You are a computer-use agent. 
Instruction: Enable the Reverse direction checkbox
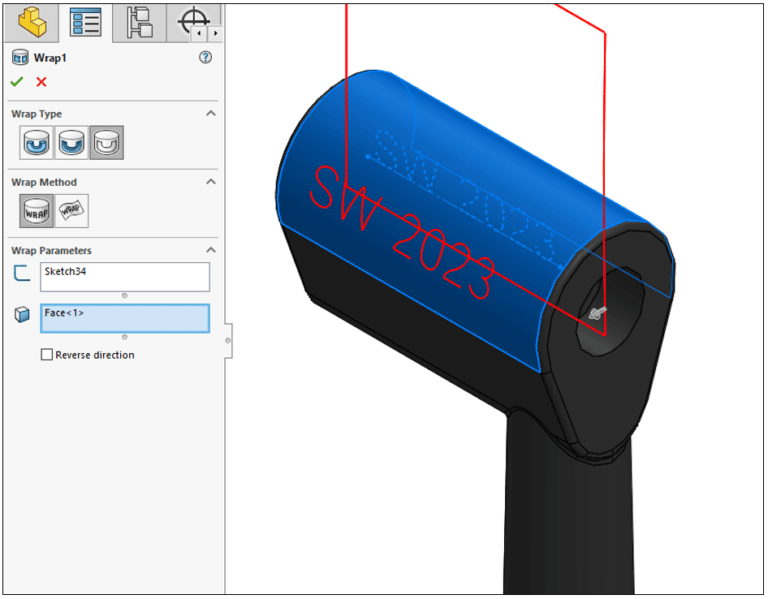coord(47,355)
